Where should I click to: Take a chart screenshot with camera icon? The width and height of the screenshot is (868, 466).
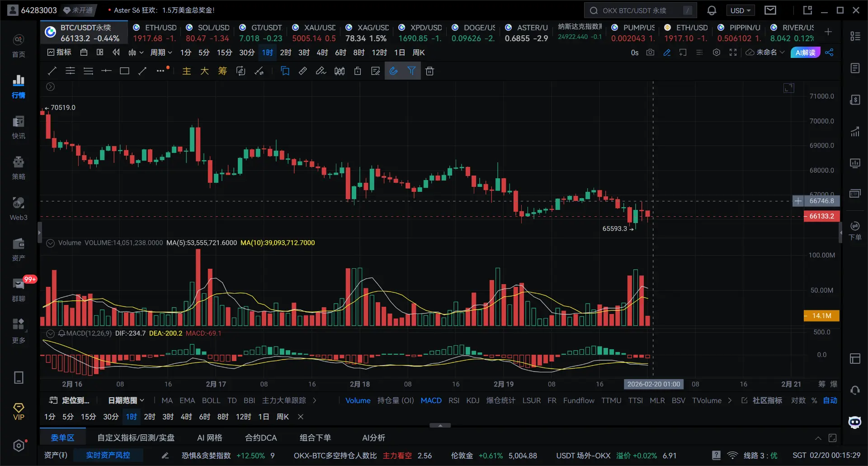(650, 52)
